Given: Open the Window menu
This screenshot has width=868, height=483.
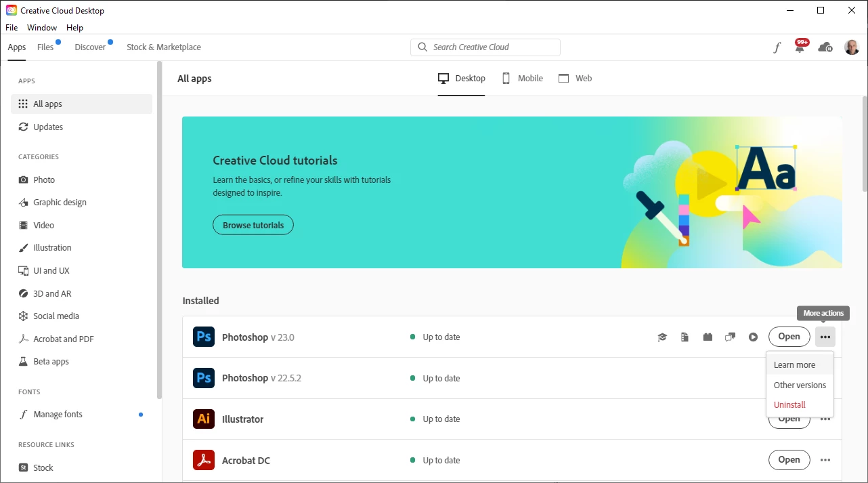Looking at the screenshot, I should coord(42,28).
